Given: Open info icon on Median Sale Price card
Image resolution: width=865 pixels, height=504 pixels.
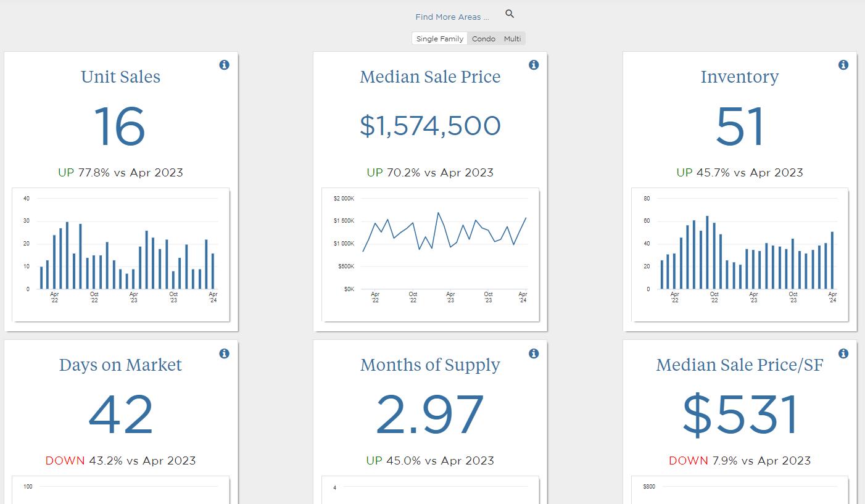Looking at the screenshot, I should click(x=534, y=65).
